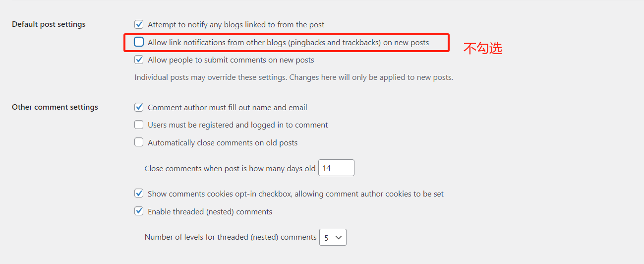Click 'Number of levels for threaded' label
The width and height of the screenshot is (644, 264).
tap(230, 237)
